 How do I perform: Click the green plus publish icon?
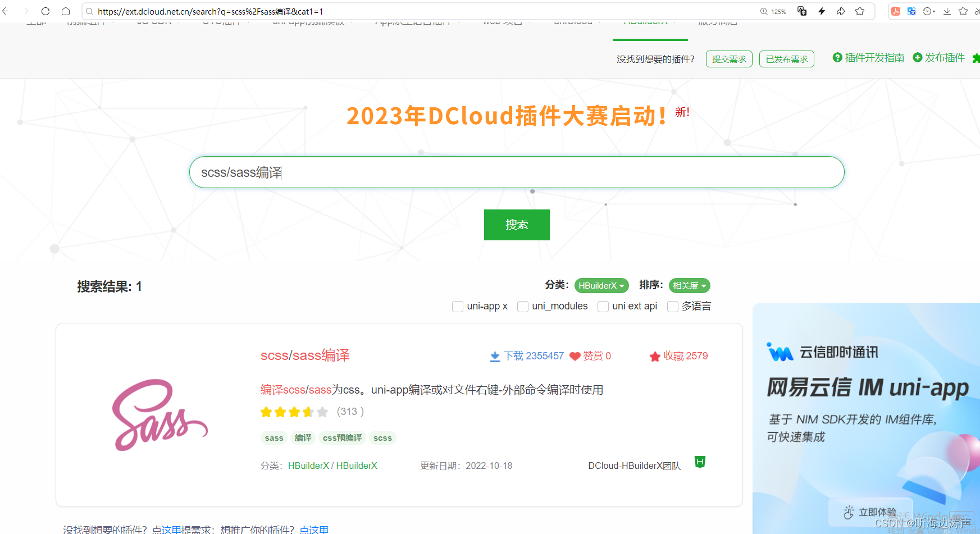click(918, 57)
